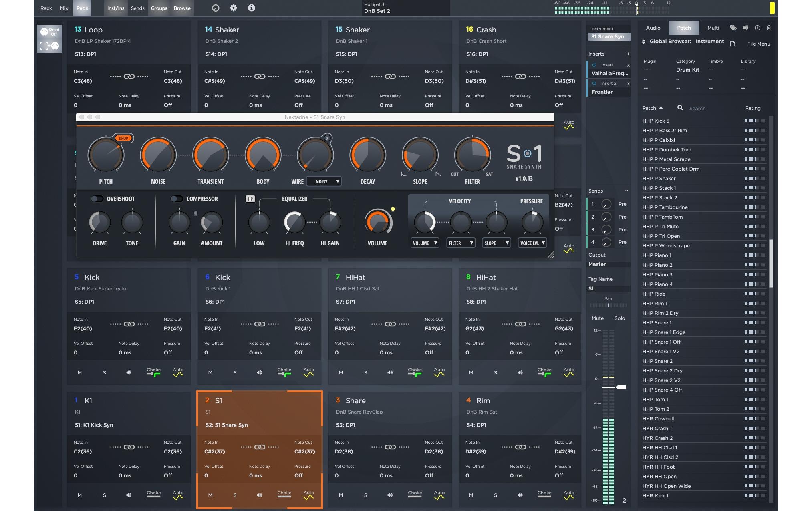Remove Insert 2 with its x
812x511 pixels.
pos(628,84)
